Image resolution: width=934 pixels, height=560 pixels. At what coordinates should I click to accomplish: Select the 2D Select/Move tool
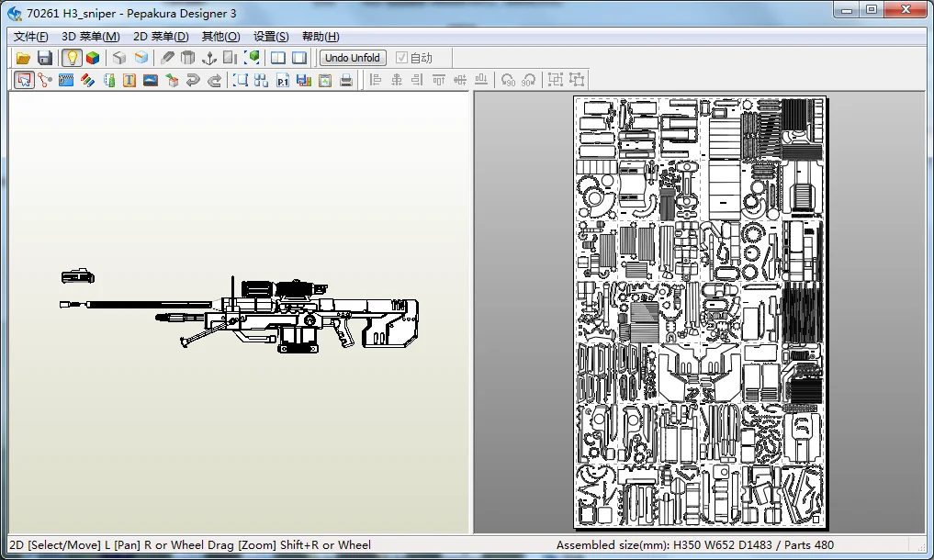(24, 81)
